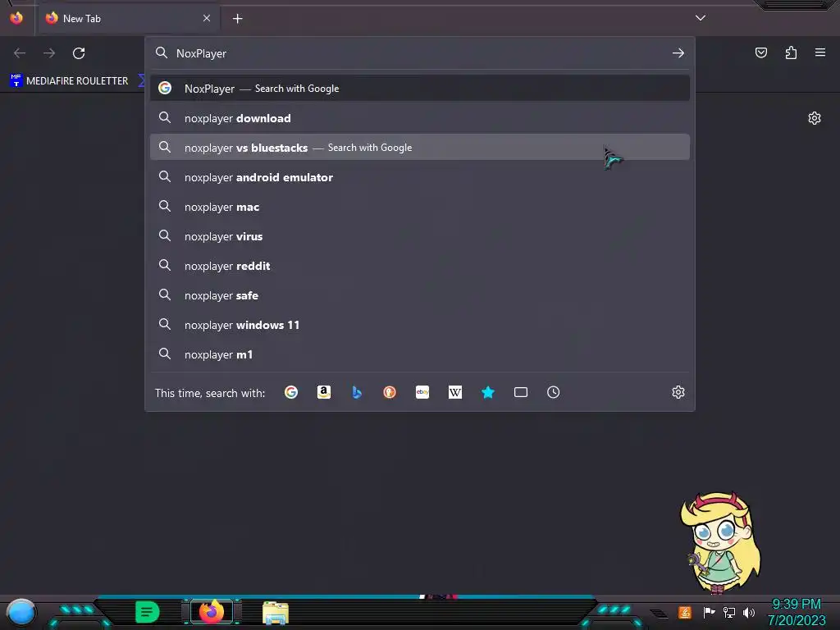Go back one page
Viewport: 840px width, 630px height.
(20, 53)
